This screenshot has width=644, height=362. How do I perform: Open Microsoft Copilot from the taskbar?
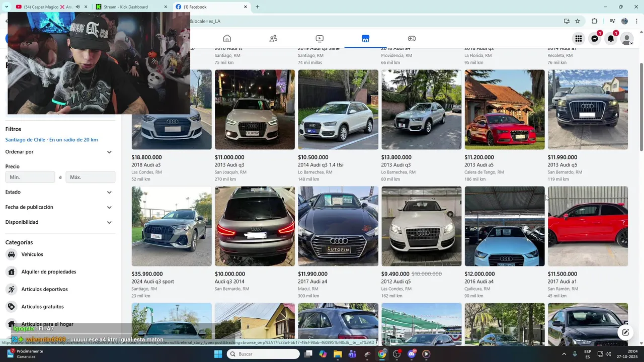point(323,354)
